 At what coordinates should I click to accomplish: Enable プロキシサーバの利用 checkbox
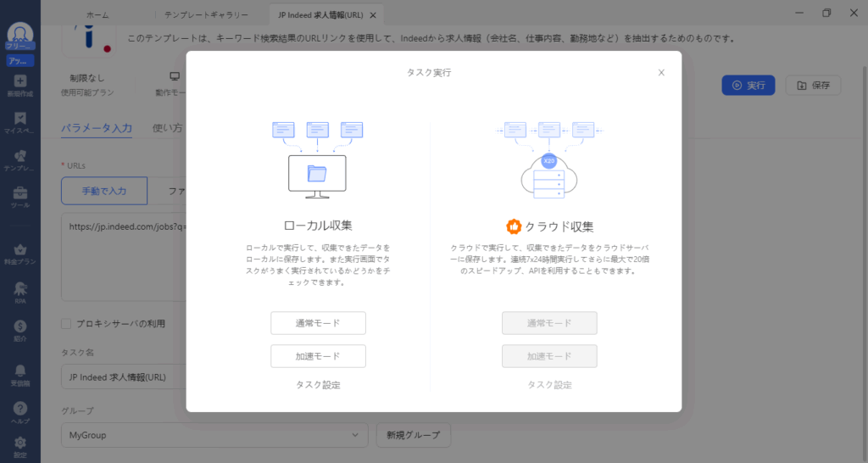coord(66,323)
